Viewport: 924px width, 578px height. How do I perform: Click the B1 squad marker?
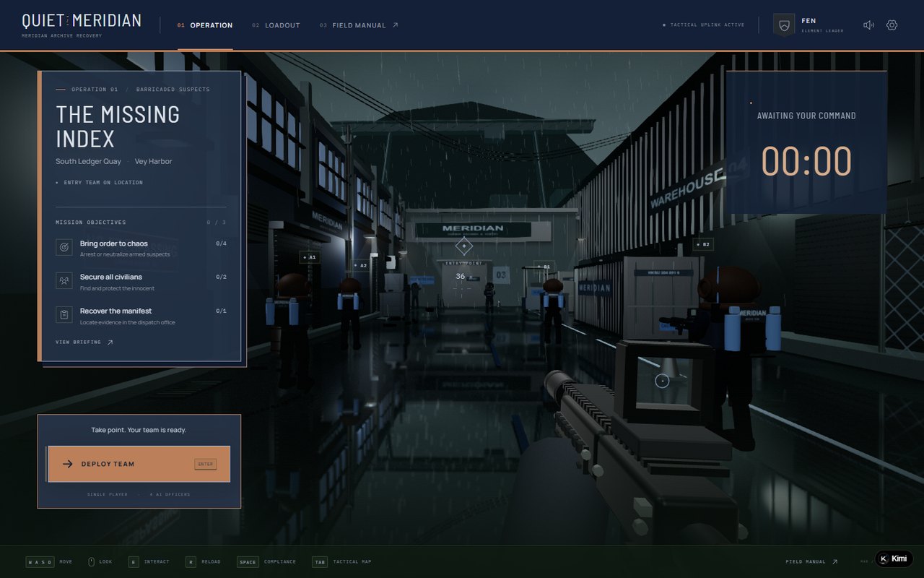click(544, 267)
